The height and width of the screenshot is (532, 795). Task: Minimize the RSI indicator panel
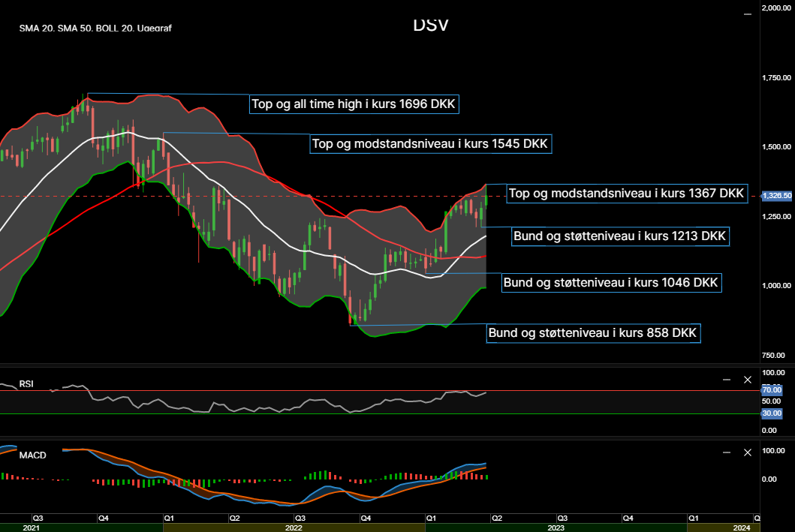click(x=727, y=380)
